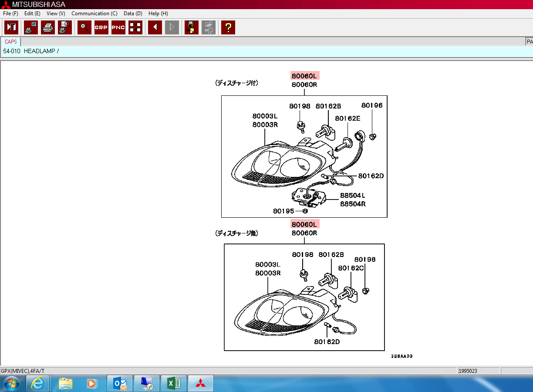Screen dimensions: 533x392
Task: Click the GRP group toolbar button
Action: point(101,27)
